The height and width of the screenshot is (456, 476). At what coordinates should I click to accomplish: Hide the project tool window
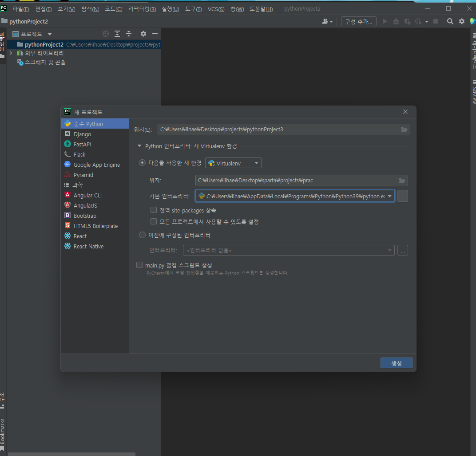pyautogui.click(x=155, y=34)
